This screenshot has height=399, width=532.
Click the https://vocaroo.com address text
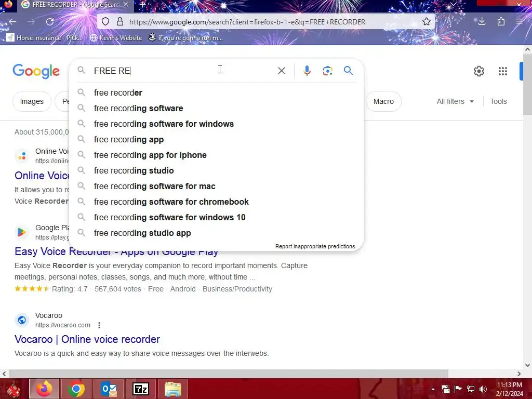point(63,325)
